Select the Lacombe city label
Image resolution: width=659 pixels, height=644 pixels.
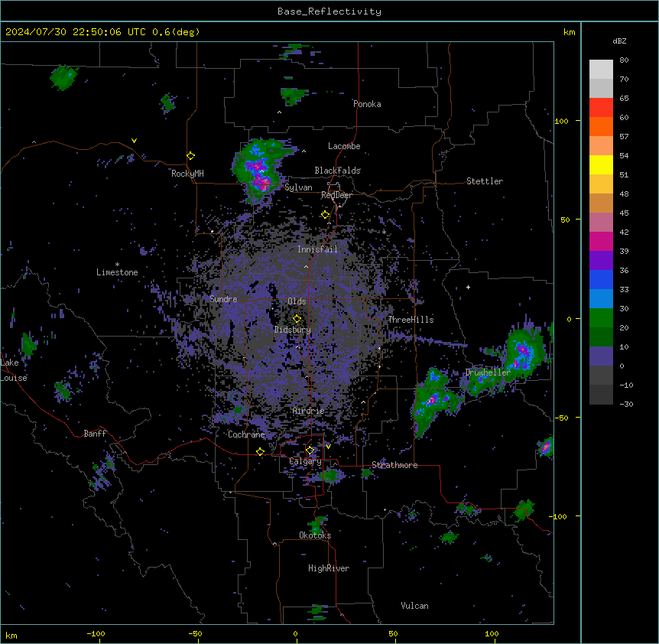tap(344, 146)
